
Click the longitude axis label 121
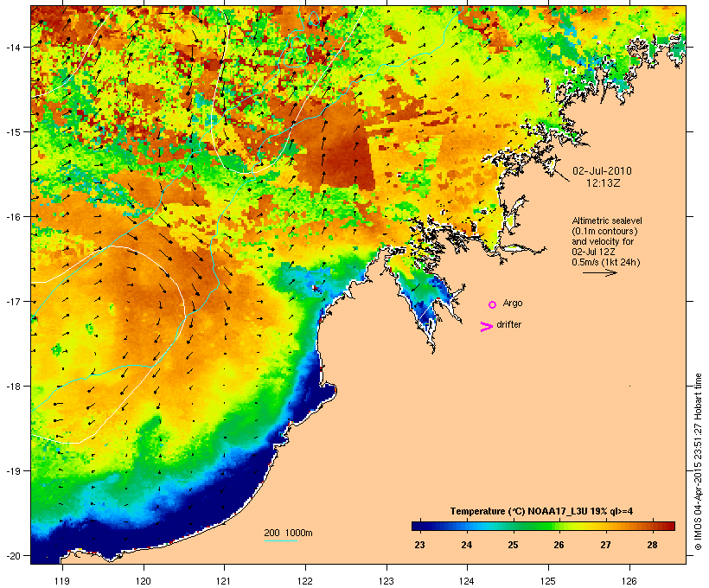pyautogui.click(x=224, y=581)
